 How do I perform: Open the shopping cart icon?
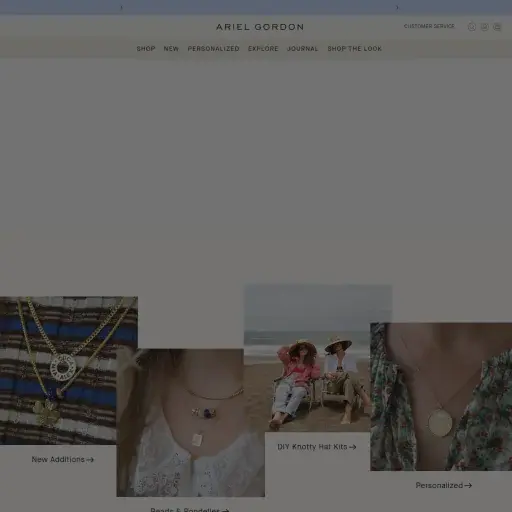point(497,27)
